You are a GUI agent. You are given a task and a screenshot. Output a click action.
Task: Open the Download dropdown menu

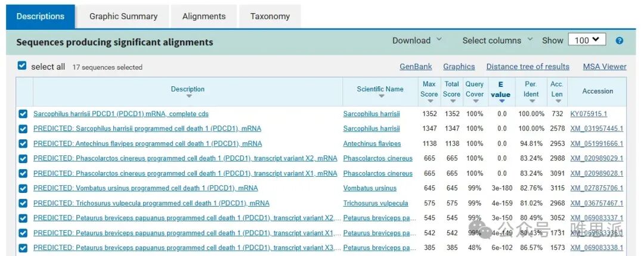(417, 40)
